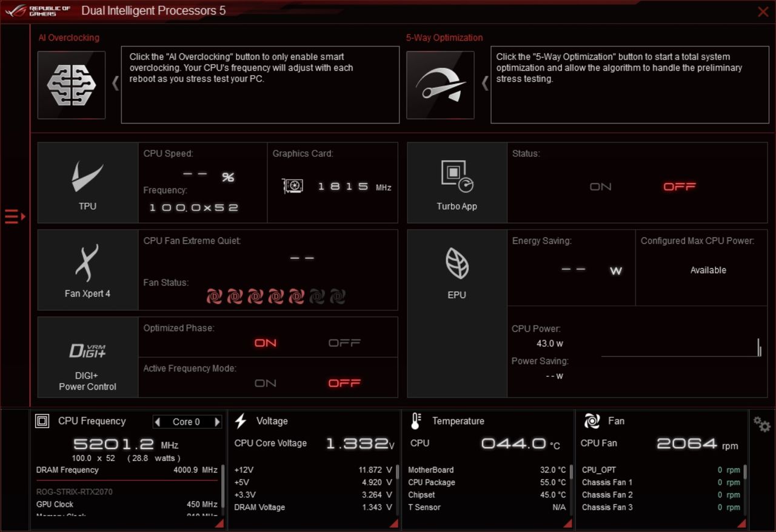Click the CPU Core Voltage 1.332 value
This screenshot has width=776, height=532.
[x=360, y=444]
